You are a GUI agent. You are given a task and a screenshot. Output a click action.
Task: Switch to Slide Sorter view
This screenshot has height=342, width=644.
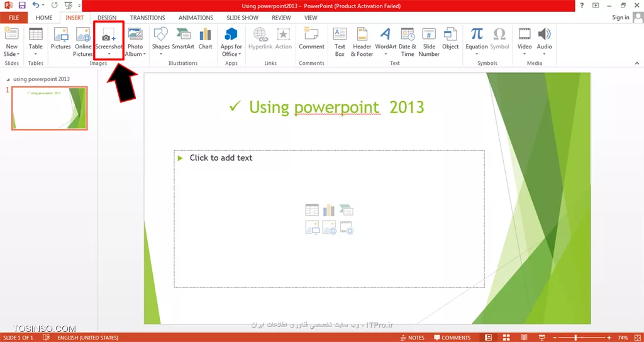pos(507,338)
